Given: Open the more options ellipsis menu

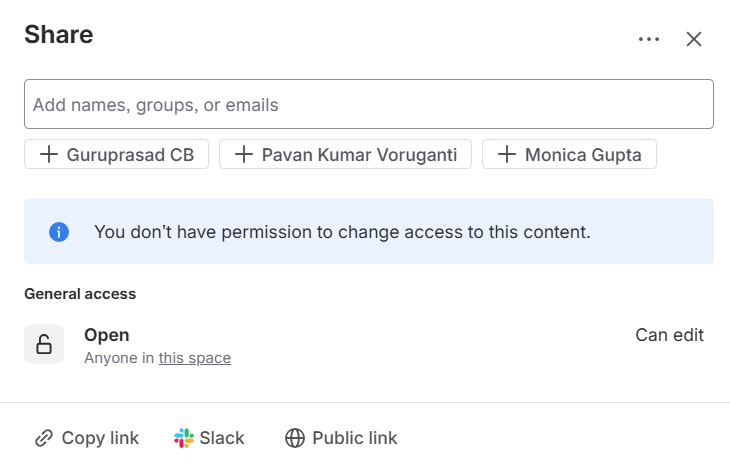Looking at the screenshot, I should [x=649, y=39].
